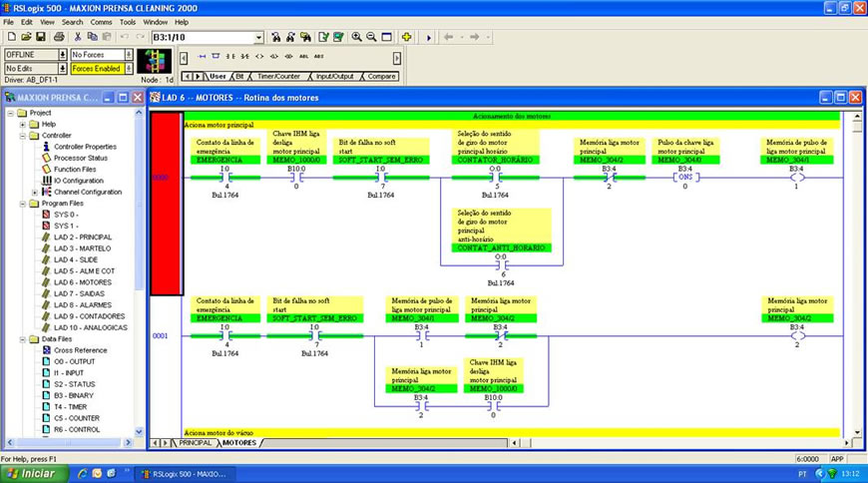Click the window view toggle icon
Image resolution: width=868 pixels, height=483 pixels.
tap(387, 37)
